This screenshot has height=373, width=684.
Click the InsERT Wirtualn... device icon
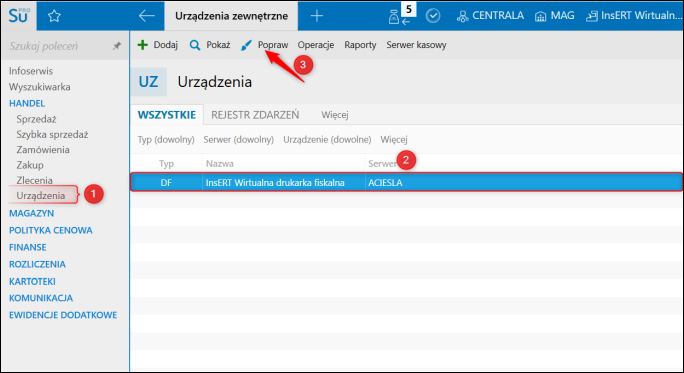coord(592,17)
